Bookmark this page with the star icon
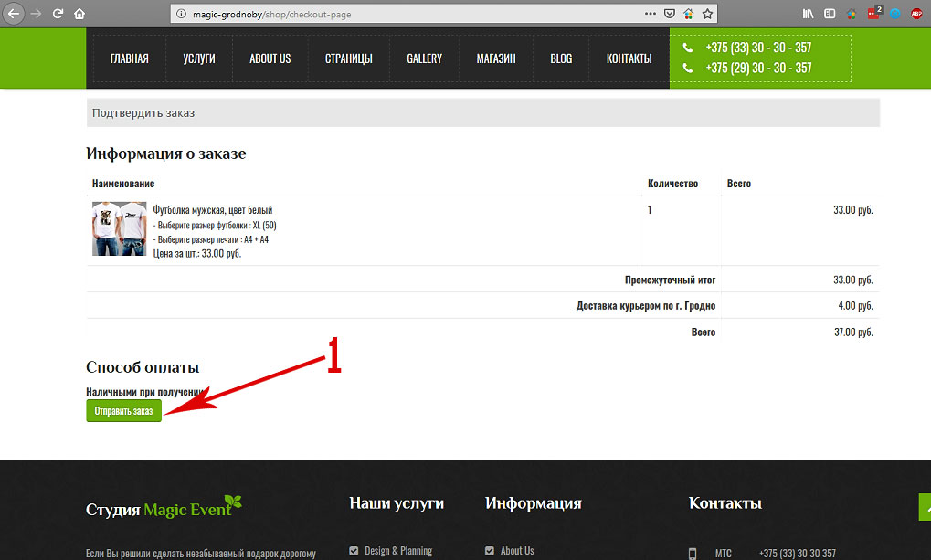 click(707, 14)
